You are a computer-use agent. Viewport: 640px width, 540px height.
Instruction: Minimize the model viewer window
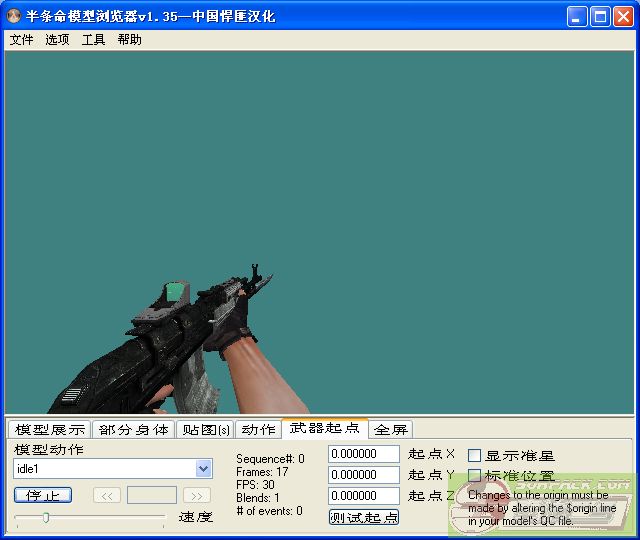point(577,17)
